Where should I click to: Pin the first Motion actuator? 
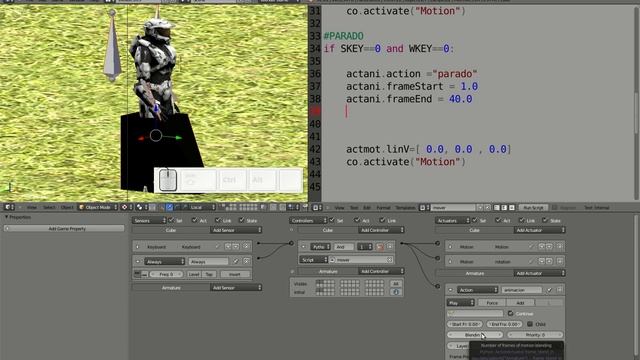[x=531, y=247]
